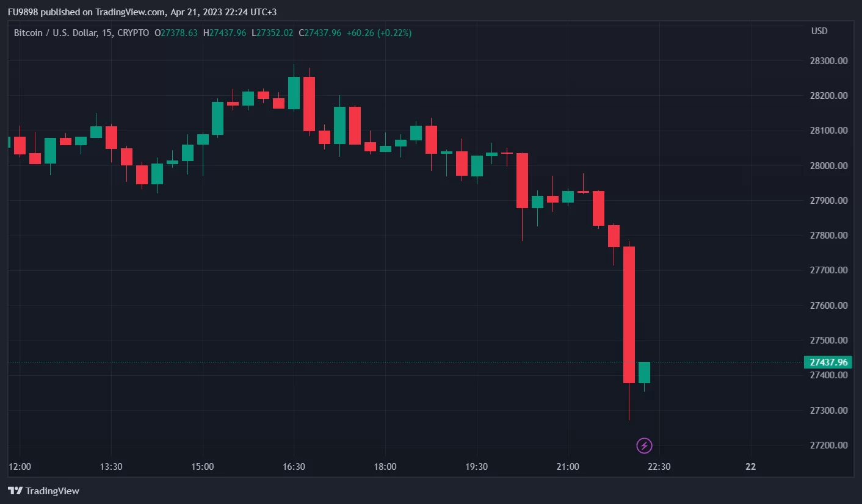Screen dimensions: 862x504
Task: Click the TradingView wordmark at bottom
Action: [x=53, y=491]
